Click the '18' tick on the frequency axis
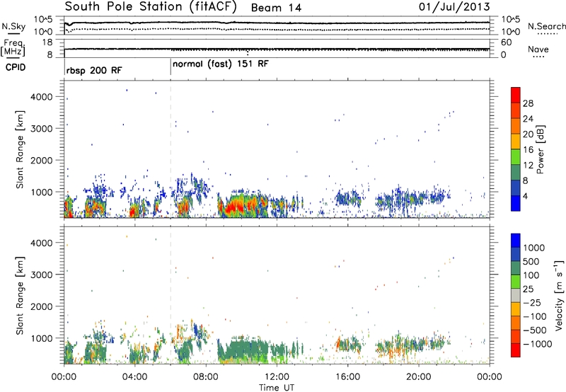The height and width of the screenshot is (392, 566). click(x=47, y=42)
